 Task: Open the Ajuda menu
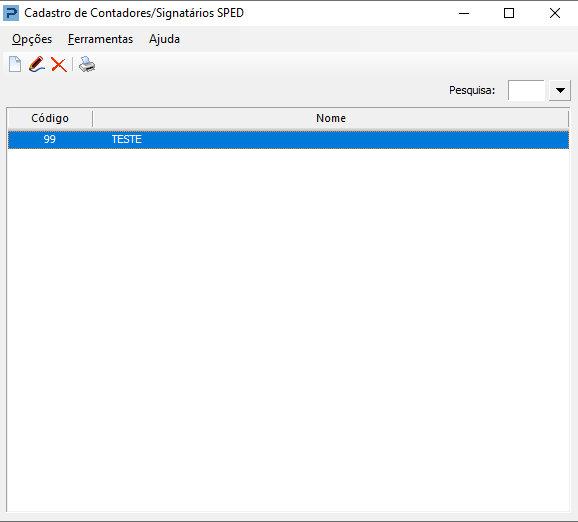click(x=164, y=39)
